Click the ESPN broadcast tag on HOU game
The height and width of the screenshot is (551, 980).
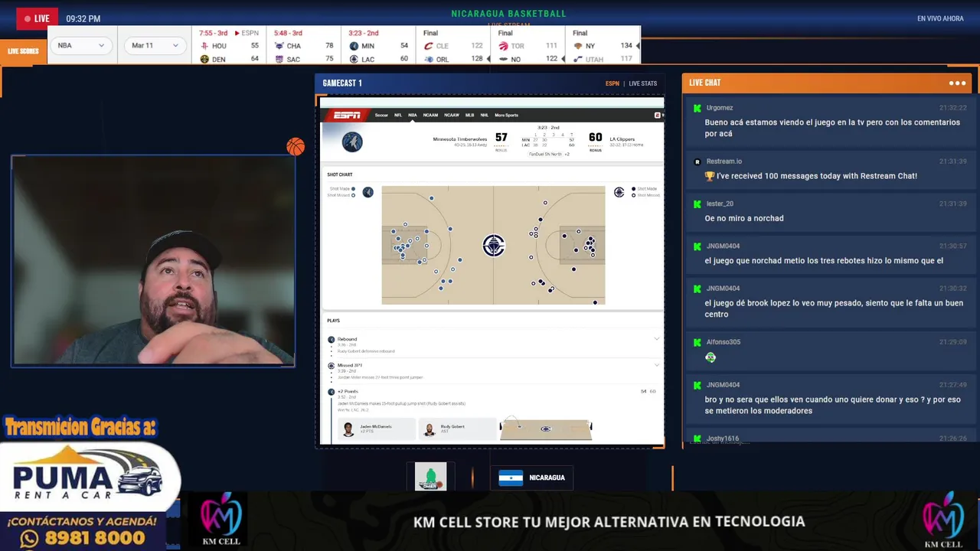coord(247,33)
